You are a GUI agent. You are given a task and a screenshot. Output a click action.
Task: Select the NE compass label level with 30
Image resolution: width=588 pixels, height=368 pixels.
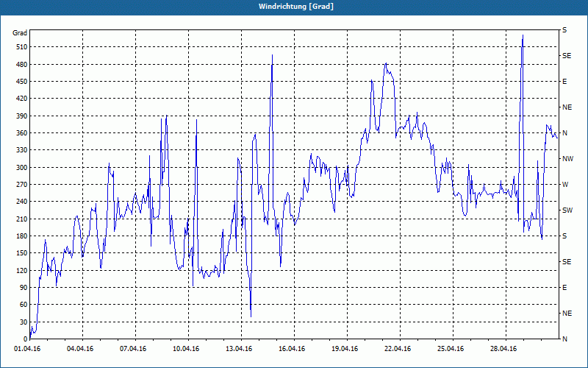567,314
